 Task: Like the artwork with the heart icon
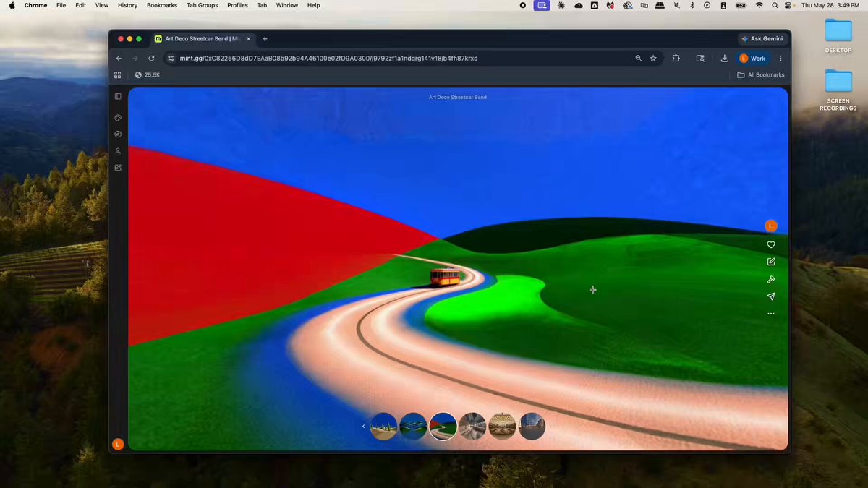pyautogui.click(x=771, y=245)
